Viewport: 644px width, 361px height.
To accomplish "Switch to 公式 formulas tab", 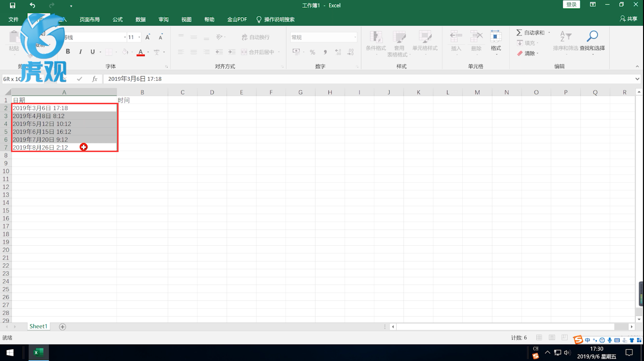I will (x=118, y=20).
